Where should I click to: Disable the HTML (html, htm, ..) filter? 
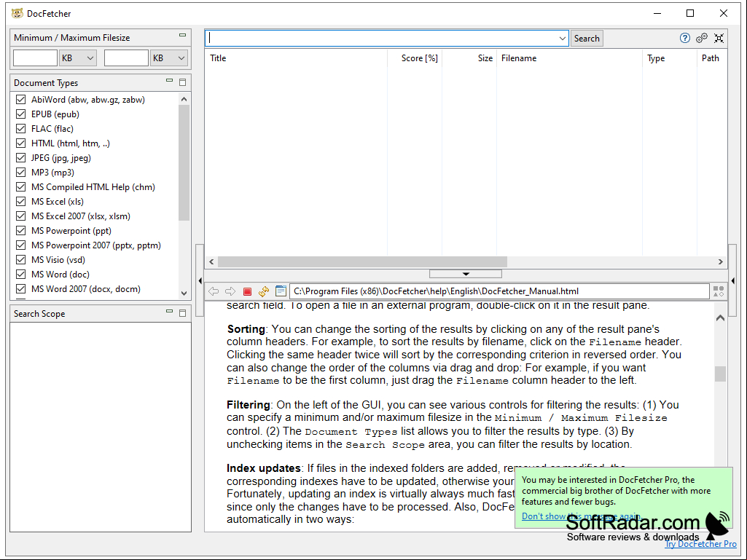tap(20, 143)
